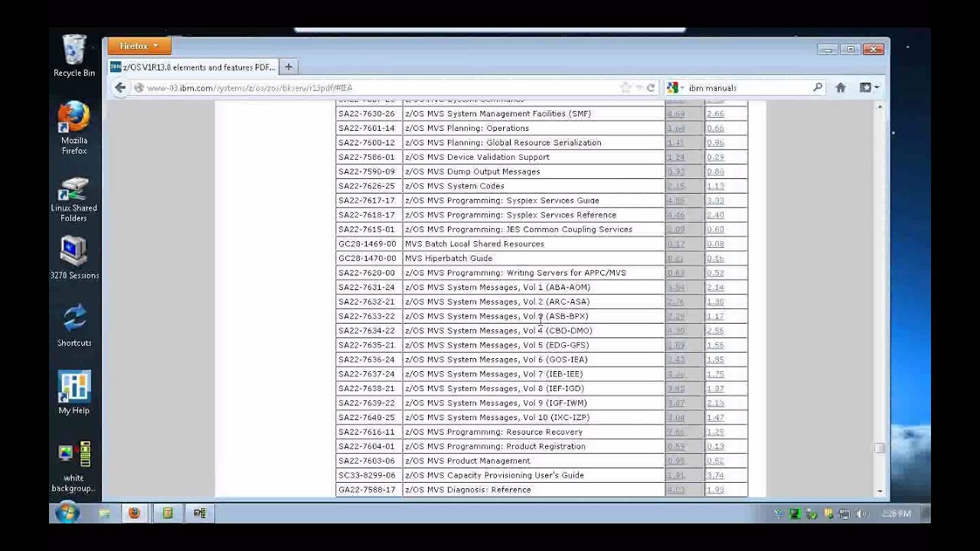Open 4.69 link for System Management Facilities

coord(675,114)
